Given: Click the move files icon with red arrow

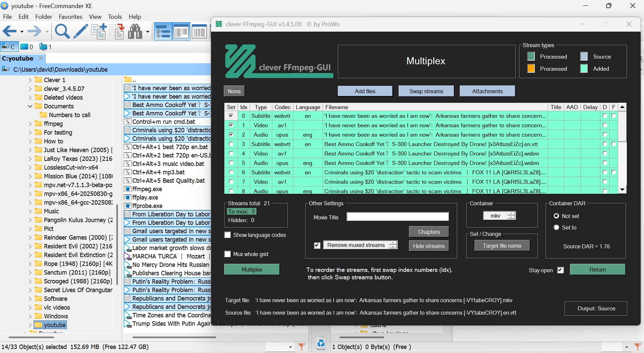Looking at the screenshot, I should coord(117,32).
